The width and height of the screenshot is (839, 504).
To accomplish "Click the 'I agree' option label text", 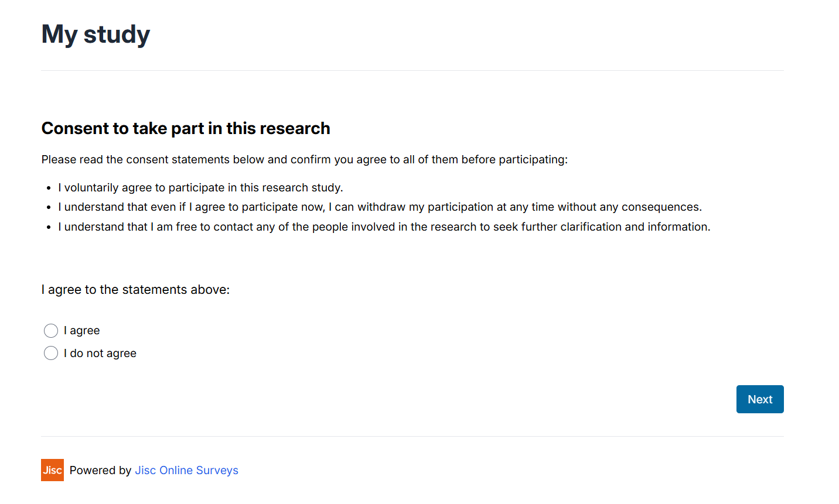I will coord(82,331).
